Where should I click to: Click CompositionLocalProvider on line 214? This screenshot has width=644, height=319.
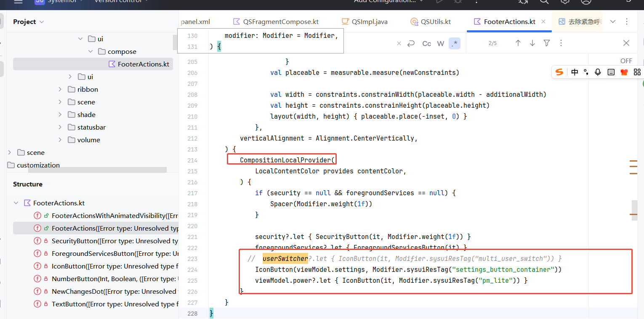pos(286,160)
